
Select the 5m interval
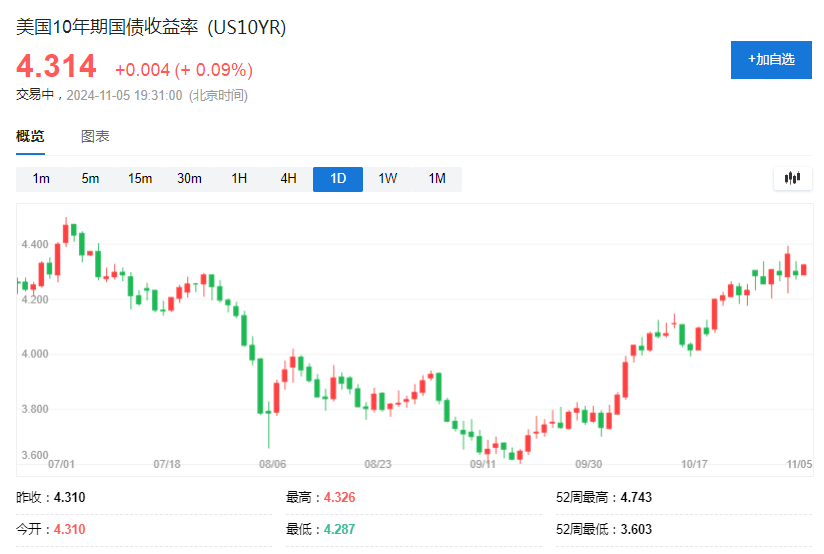point(90,179)
